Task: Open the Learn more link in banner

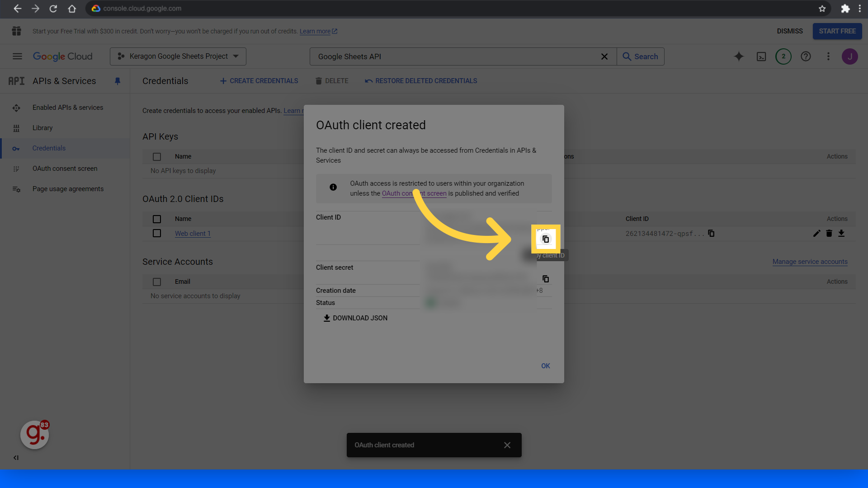Action: tap(318, 31)
